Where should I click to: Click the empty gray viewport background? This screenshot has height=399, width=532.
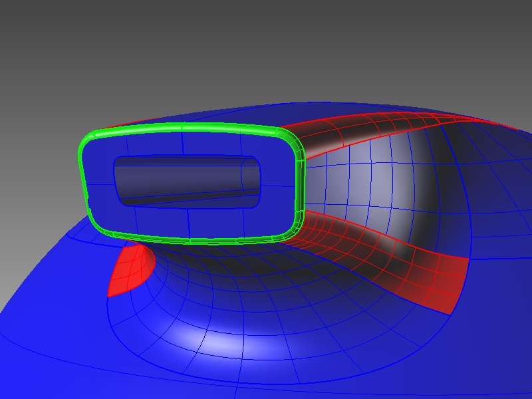click(x=266, y=47)
